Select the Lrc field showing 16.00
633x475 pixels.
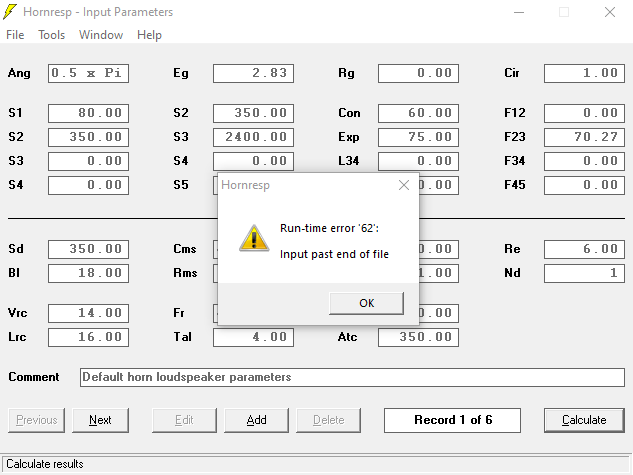(x=88, y=337)
